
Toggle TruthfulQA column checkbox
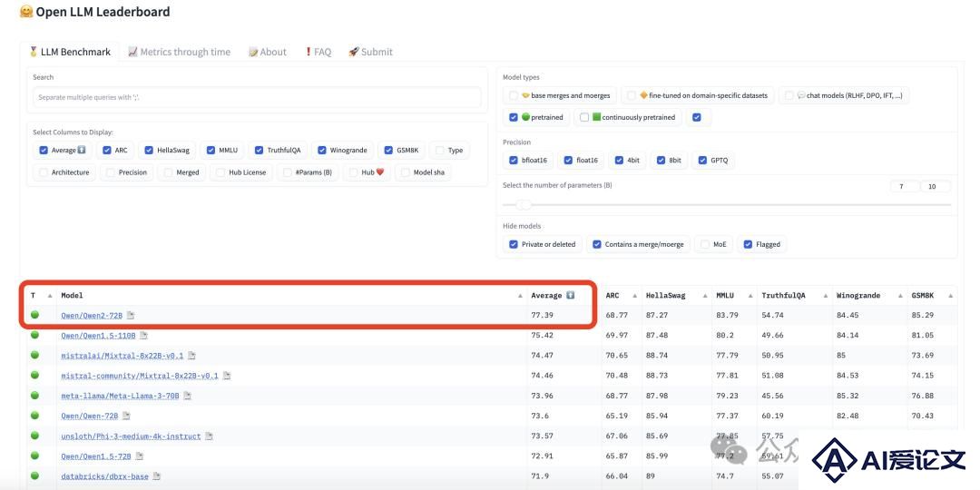[x=260, y=150]
